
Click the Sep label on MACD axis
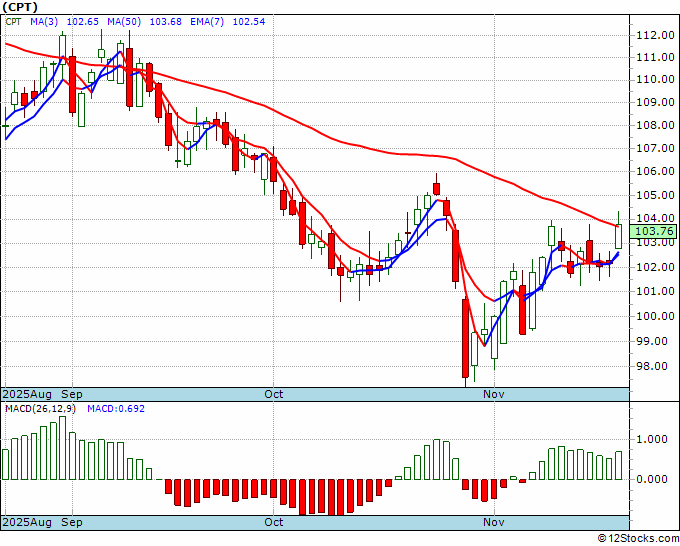tap(72, 522)
